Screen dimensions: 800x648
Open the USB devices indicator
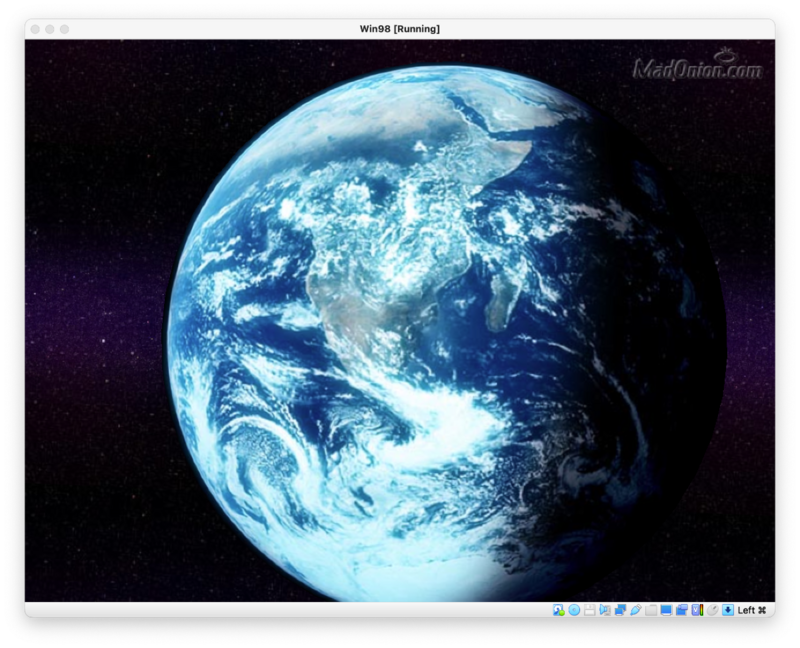[x=636, y=610]
